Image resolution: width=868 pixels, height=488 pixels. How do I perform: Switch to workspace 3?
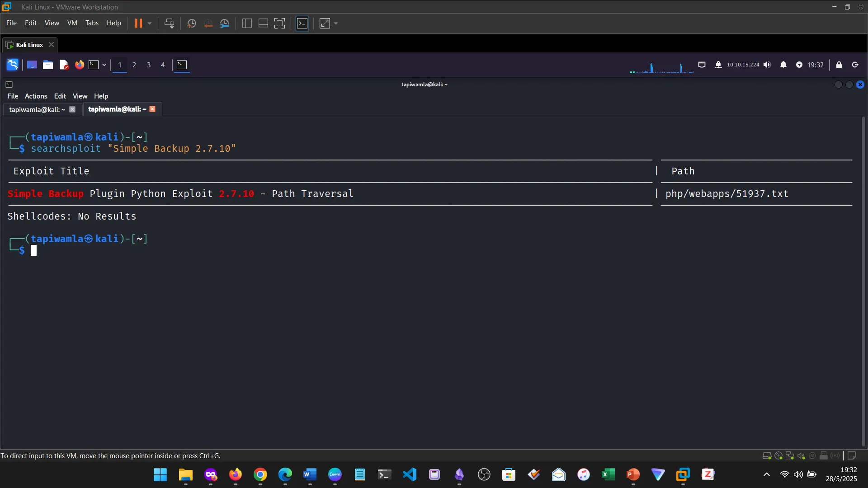point(148,65)
